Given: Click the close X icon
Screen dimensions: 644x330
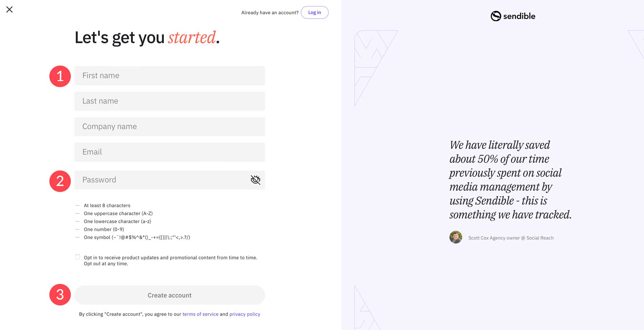Looking at the screenshot, I should (9, 10).
